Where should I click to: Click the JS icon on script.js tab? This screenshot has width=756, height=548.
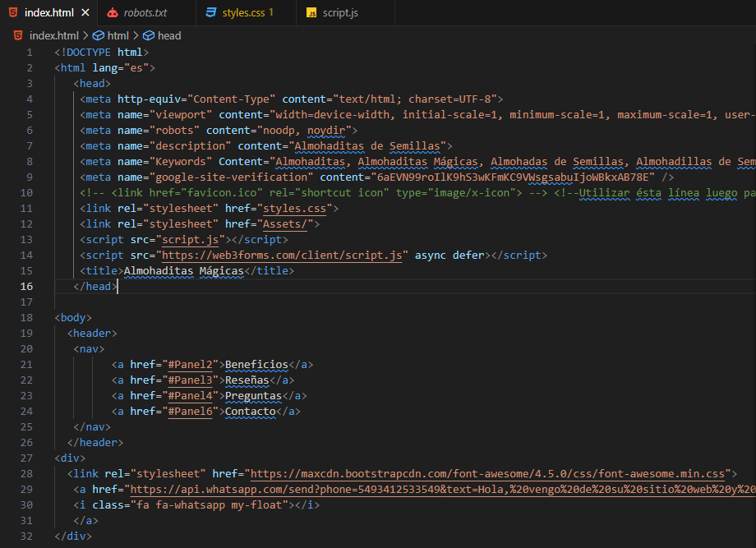click(311, 13)
